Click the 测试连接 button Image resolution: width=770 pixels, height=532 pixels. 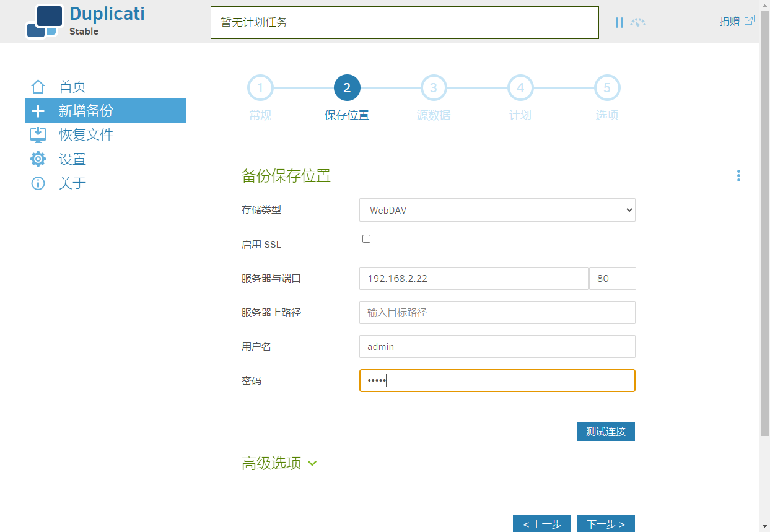pyautogui.click(x=606, y=432)
